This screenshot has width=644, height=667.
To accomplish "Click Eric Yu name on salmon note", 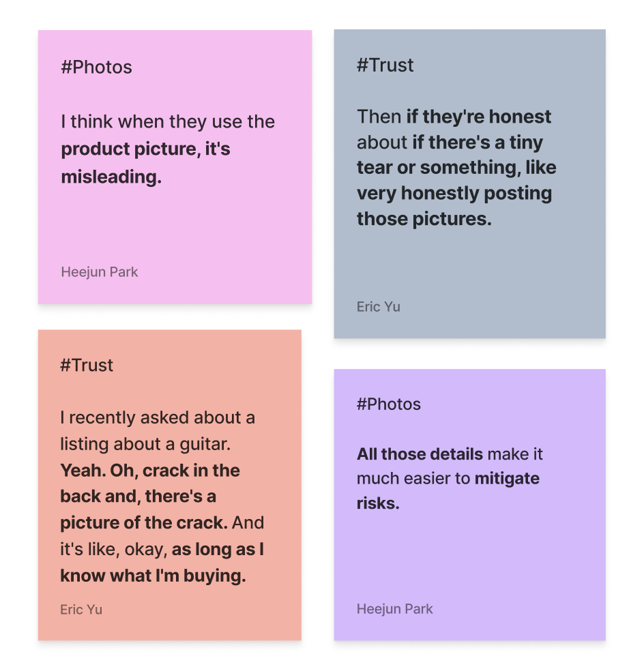I will 81,610.
